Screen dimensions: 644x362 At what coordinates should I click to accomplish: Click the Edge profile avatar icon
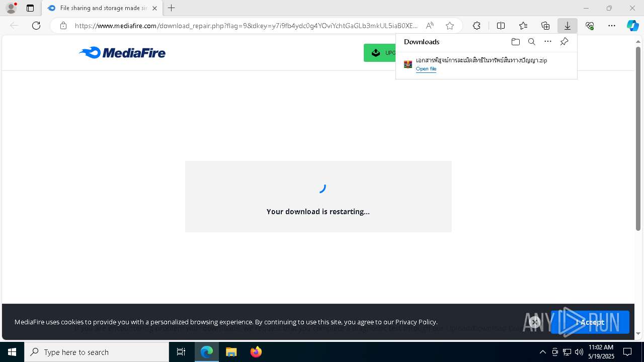tap(11, 8)
